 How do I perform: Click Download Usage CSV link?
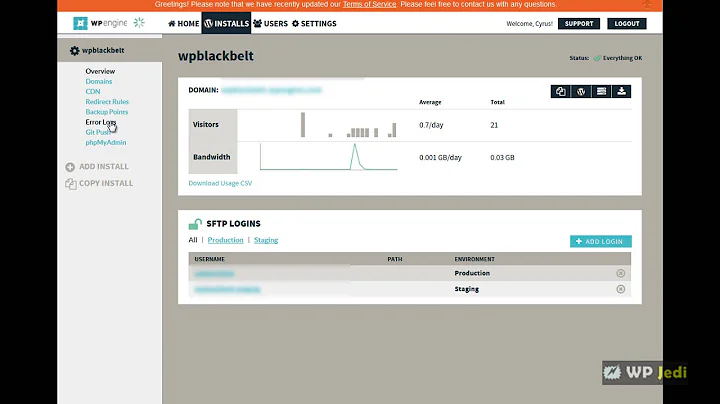pyautogui.click(x=220, y=183)
